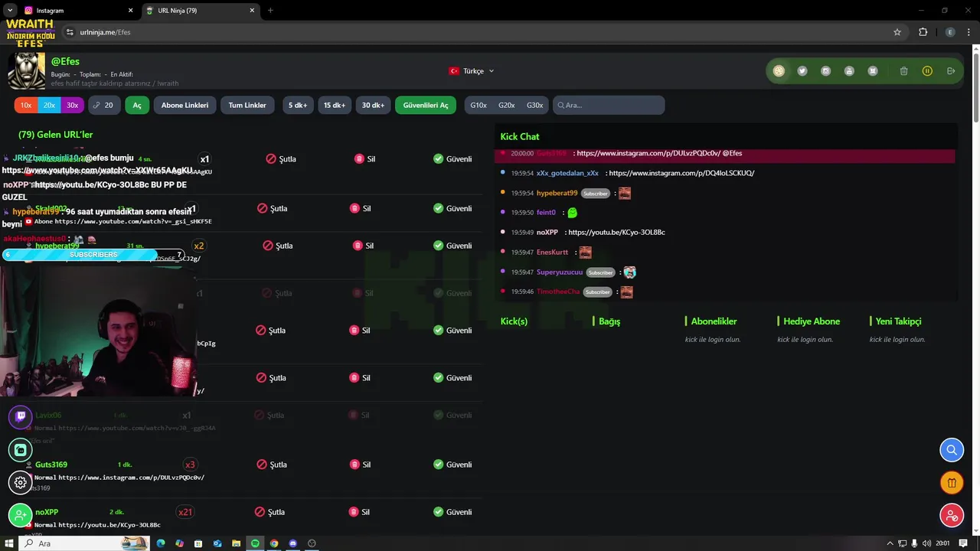Screen dimensions: 980x551
Task: Click the Sil delete icon in Guts3169 row
Action: click(x=354, y=465)
